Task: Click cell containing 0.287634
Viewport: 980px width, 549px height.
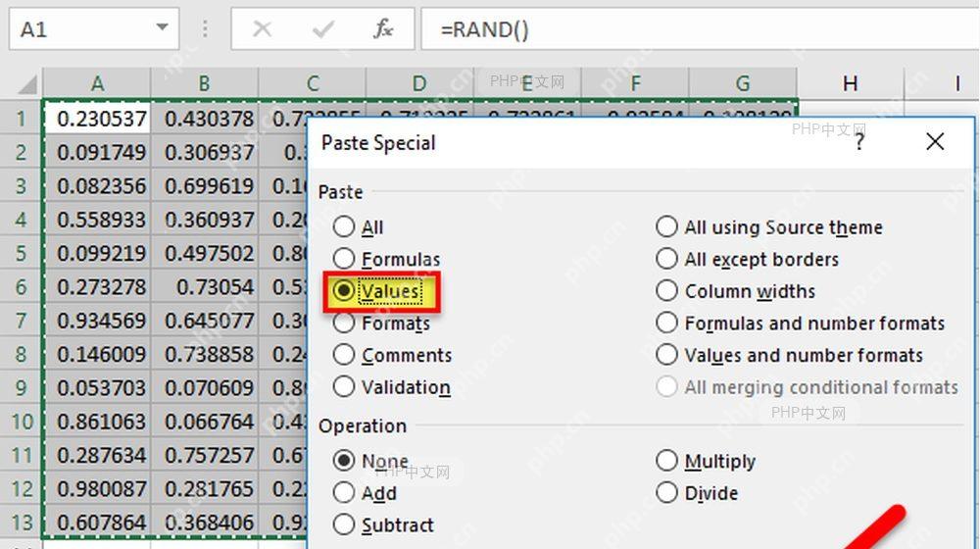Action: click(97, 455)
